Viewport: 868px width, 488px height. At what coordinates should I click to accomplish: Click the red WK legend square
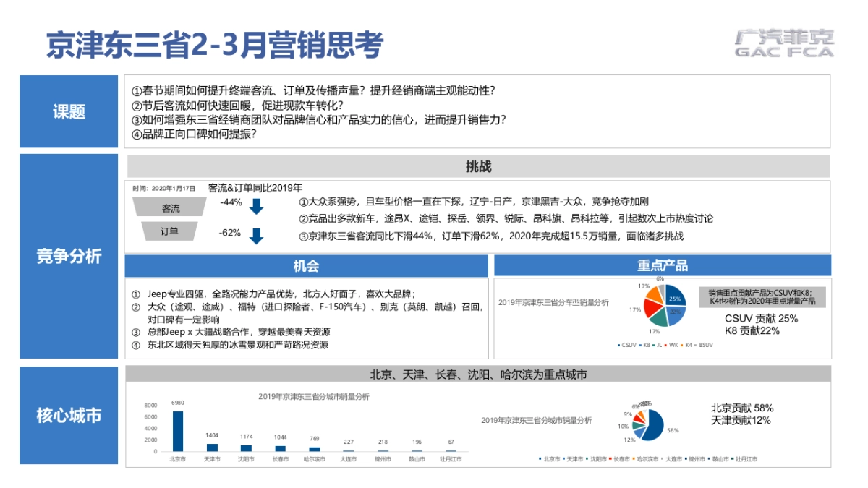coord(665,346)
